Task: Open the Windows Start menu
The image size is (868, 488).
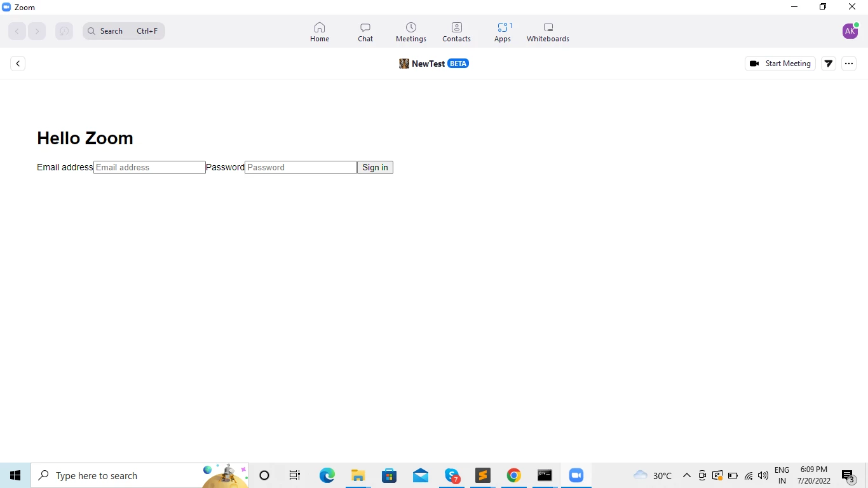Action: pos(15,475)
